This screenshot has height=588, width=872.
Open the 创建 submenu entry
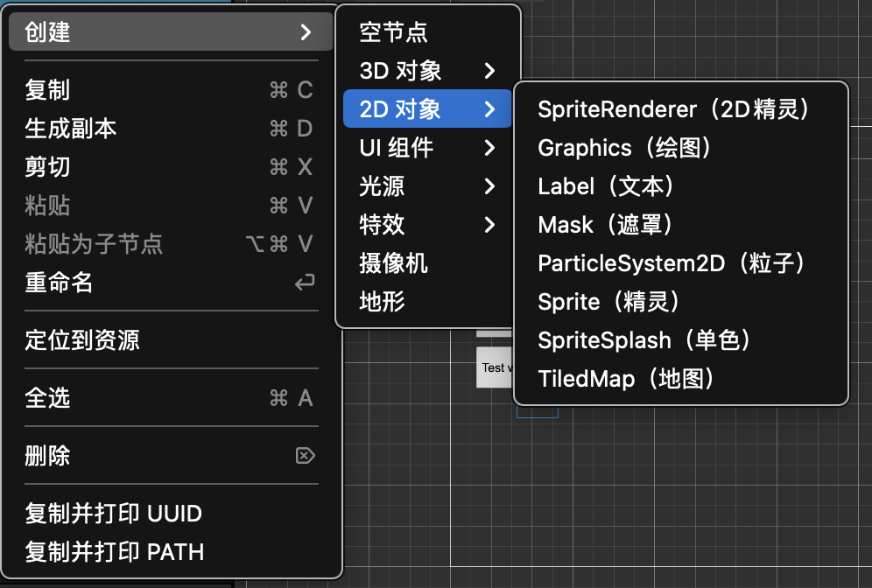pyautogui.click(x=171, y=31)
